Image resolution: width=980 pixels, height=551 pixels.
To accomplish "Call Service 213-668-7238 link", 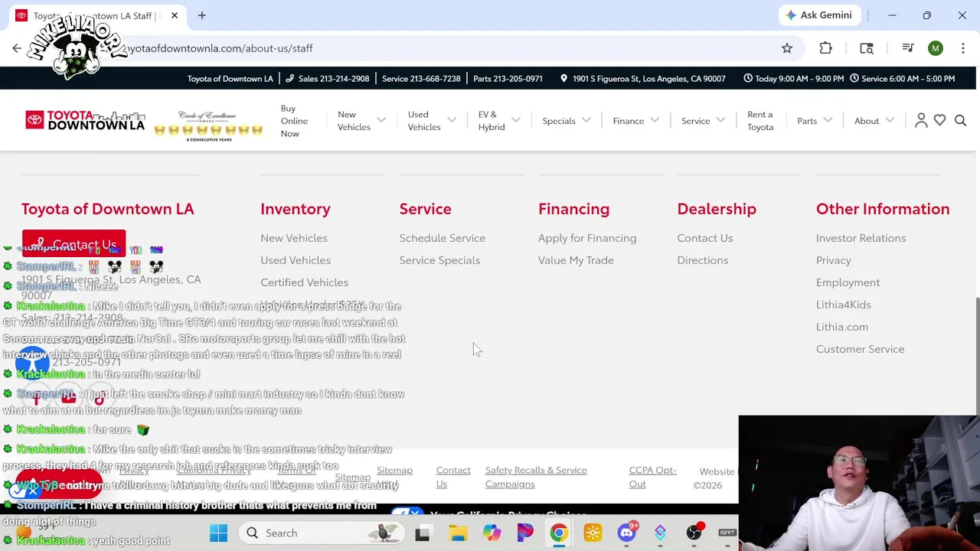I will [x=421, y=78].
